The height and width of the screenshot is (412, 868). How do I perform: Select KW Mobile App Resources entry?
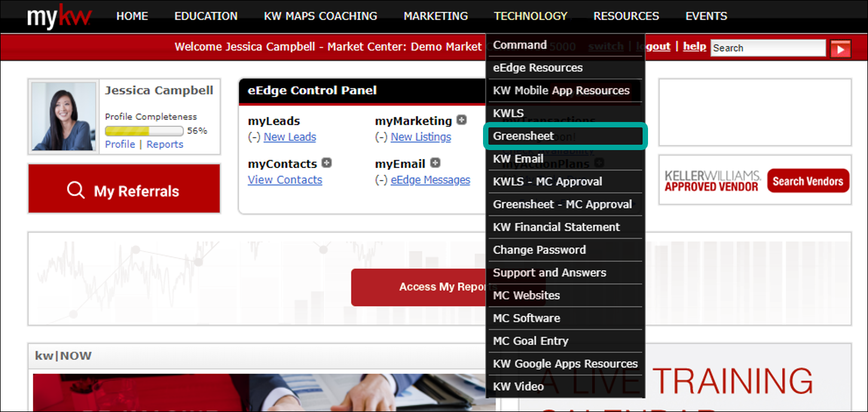[566, 90]
